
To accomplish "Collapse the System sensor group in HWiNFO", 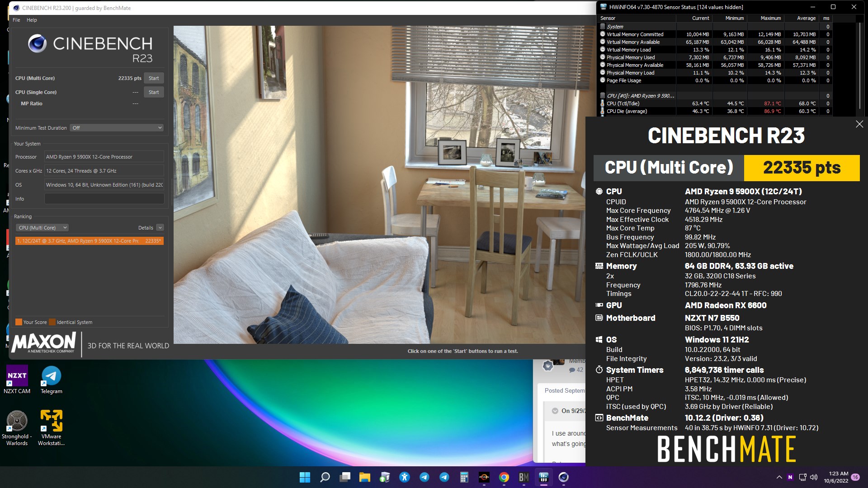I will click(x=603, y=27).
